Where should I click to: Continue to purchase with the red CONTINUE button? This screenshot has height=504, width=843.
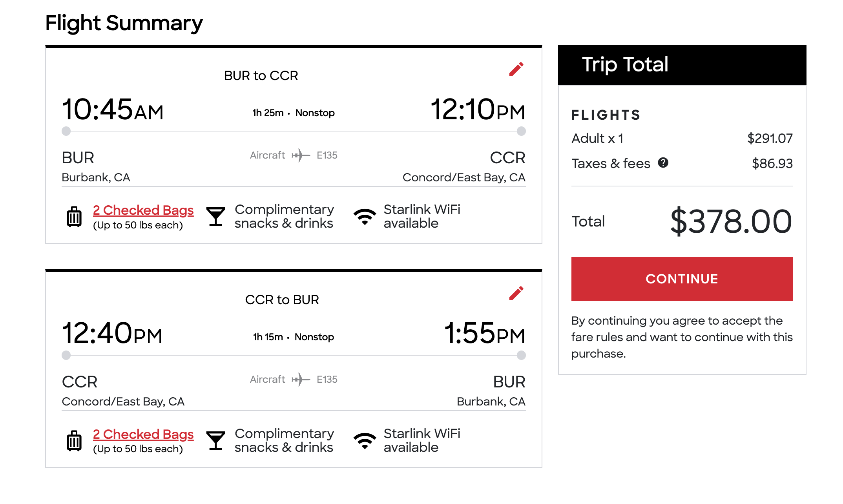click(682, 279)
